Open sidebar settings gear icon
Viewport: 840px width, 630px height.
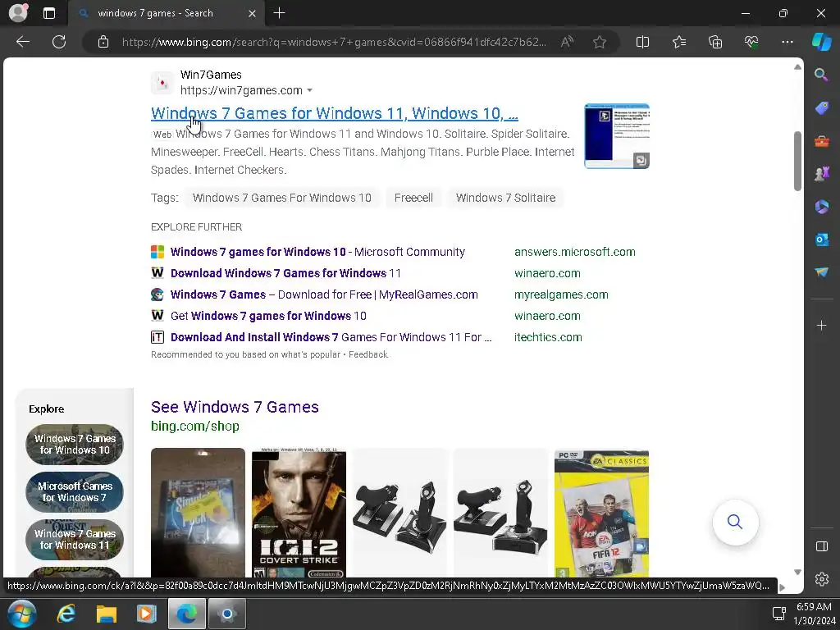pos(821,579)
